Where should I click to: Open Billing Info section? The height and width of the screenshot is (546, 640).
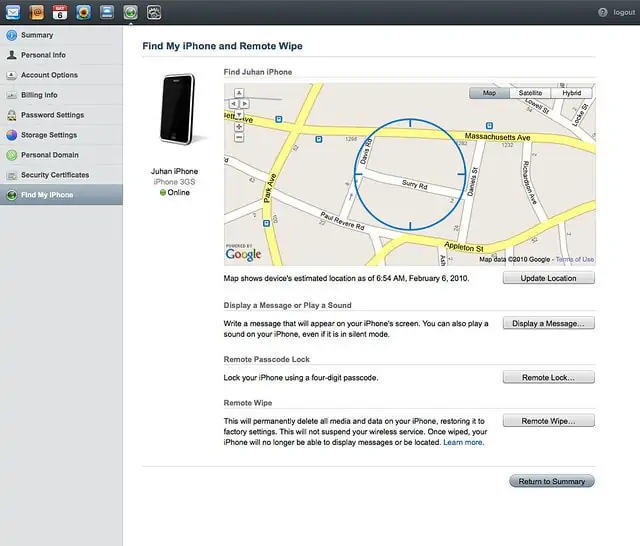61,95
